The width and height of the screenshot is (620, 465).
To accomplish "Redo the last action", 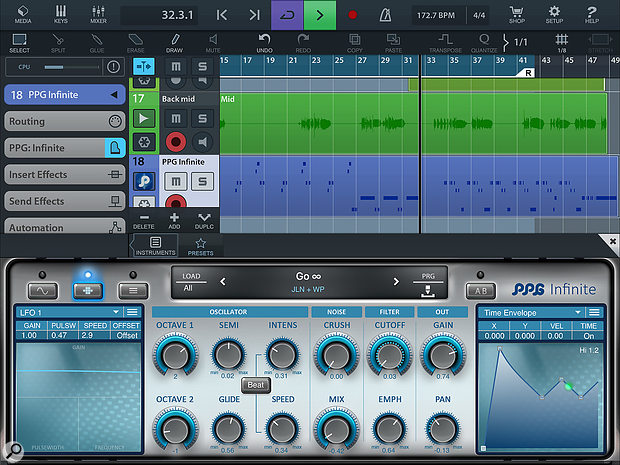I will pyautogui.click(x=303, y=43).
